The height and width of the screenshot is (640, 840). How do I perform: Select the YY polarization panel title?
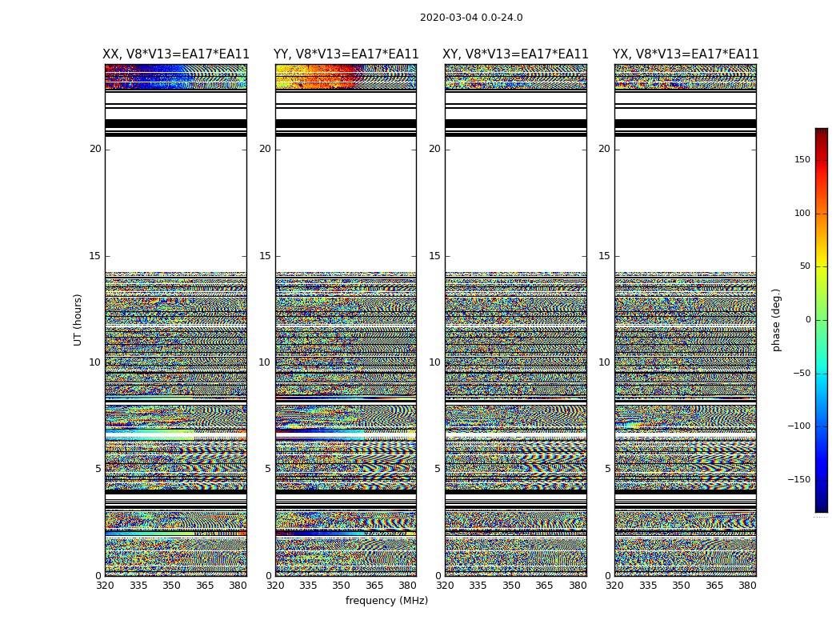click(346, 54)
